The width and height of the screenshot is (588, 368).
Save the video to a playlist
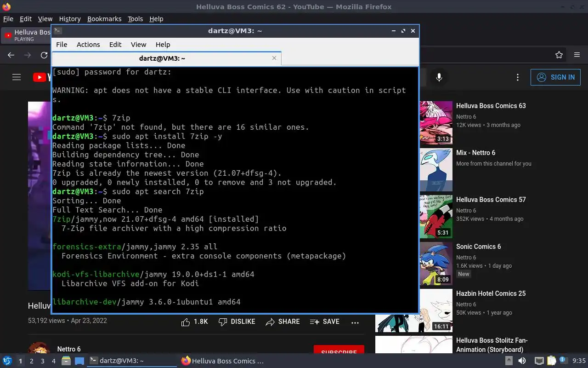click(325, 322)
